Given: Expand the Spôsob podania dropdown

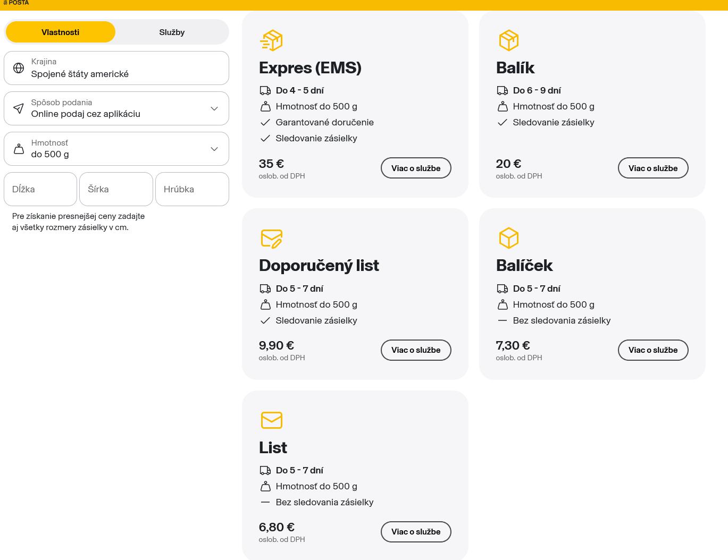Looking at the screenshot, I should coord(214,108).
